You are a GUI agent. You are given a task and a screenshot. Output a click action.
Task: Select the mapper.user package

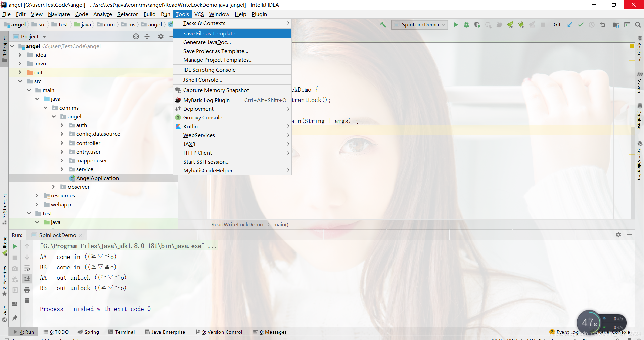pos(91,160)
